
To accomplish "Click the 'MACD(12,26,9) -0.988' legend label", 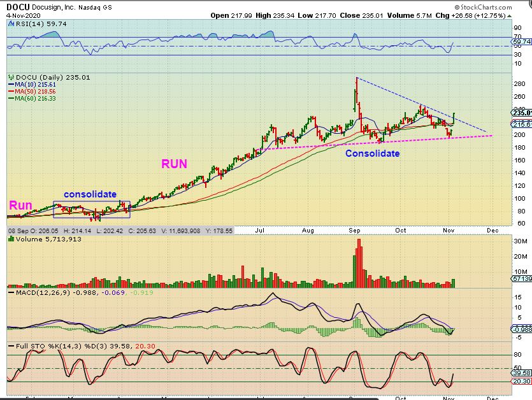I will click(x=57, y=292).
